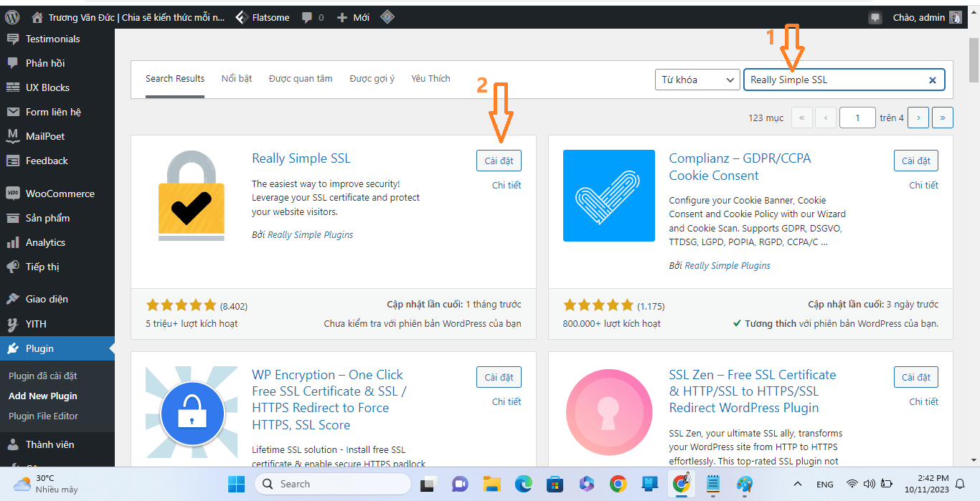Clear the search with the X icon
Viewport: 980px width, 501px height.
932,80
